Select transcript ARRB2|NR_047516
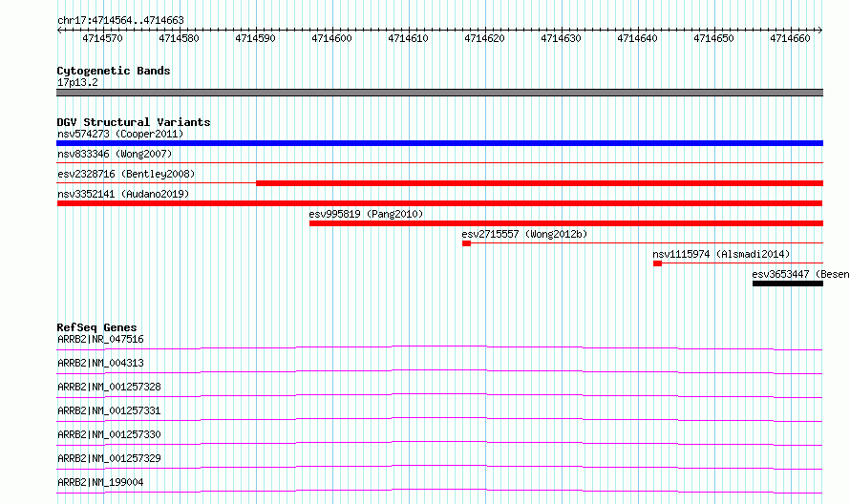Screen dimensions: 850x504 point(100,339)
